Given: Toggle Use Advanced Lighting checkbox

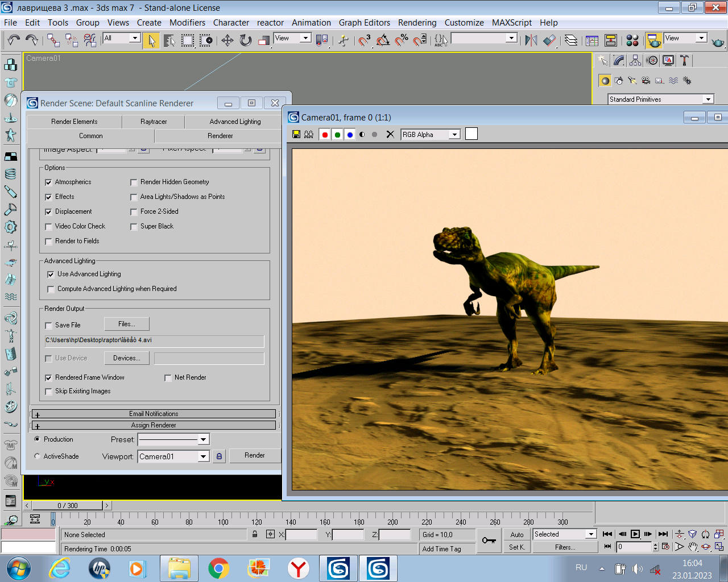Looking at the screenshot, I should coord(51,275).
